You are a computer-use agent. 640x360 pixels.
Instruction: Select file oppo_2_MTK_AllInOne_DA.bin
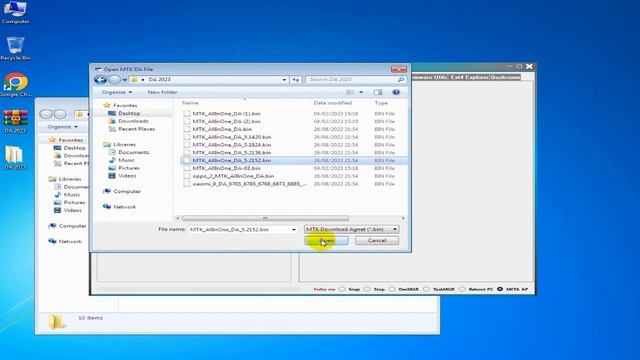click(x=233, y=176)
